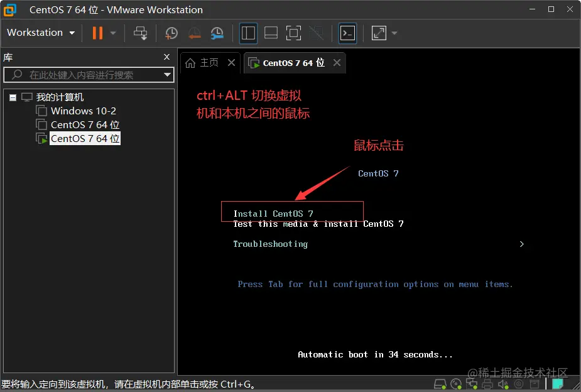Open the Workstation menu

coord(41,33)
